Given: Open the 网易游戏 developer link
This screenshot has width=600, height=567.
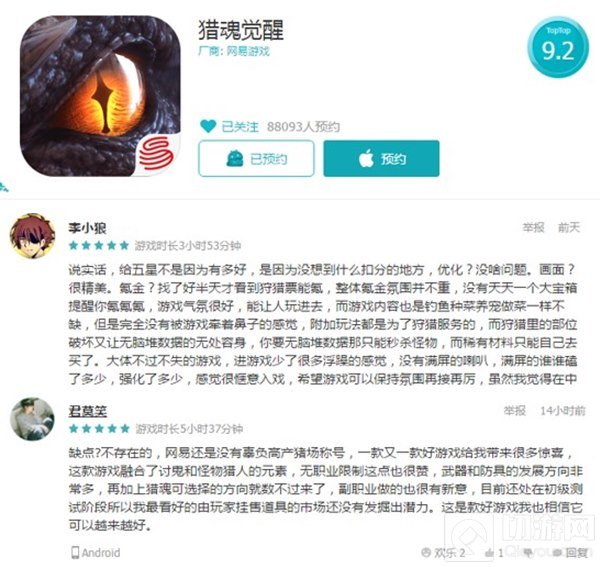Looking at the screenshot, I should coord(248,51).
